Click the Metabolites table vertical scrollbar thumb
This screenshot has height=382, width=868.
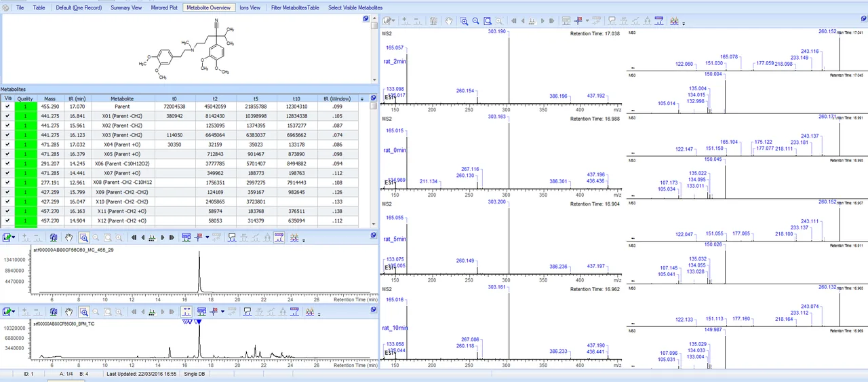point(374,107)
